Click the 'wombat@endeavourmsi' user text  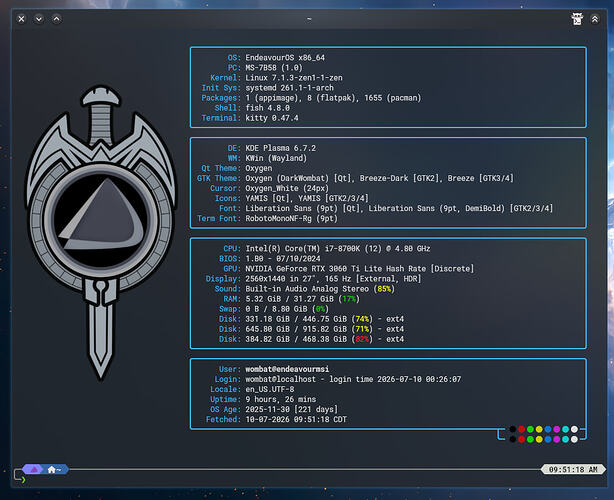287,369
